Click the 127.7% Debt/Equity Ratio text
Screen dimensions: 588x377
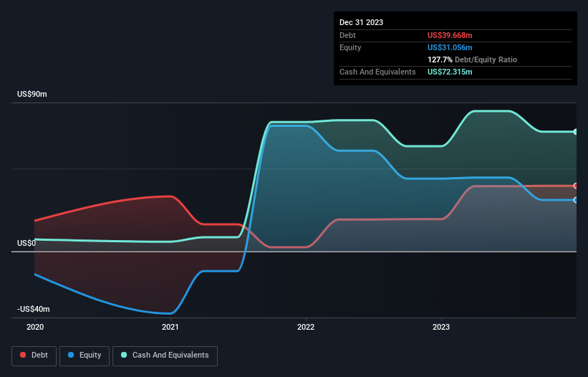point(472,59)
